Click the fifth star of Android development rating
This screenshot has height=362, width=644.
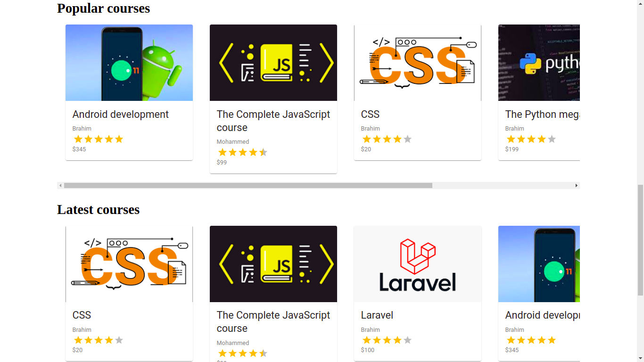119,139
